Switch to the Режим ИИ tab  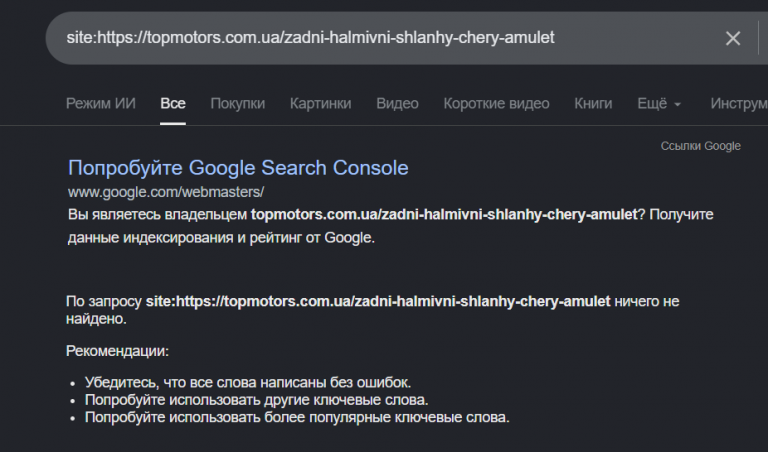101,103
